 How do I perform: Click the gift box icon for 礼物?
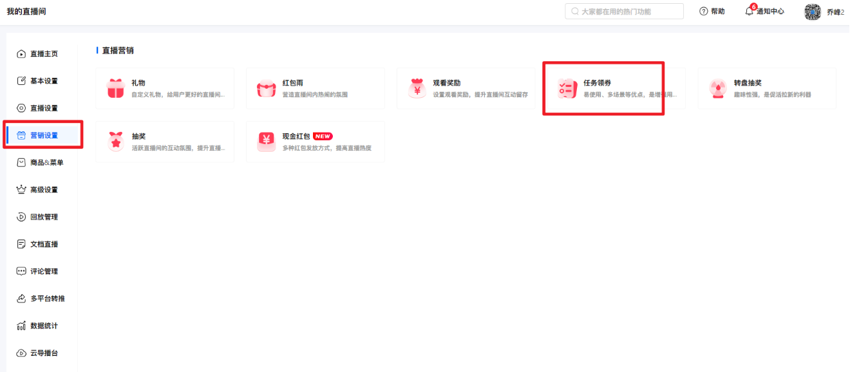point(116,89)
